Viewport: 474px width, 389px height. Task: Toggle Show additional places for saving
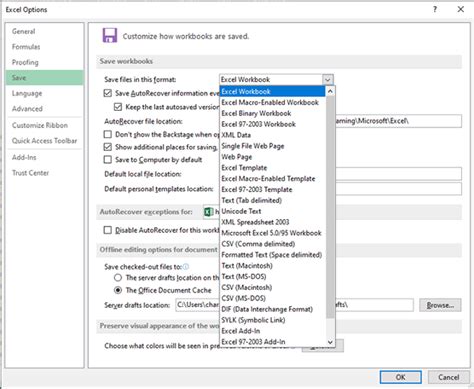[108, 147]
